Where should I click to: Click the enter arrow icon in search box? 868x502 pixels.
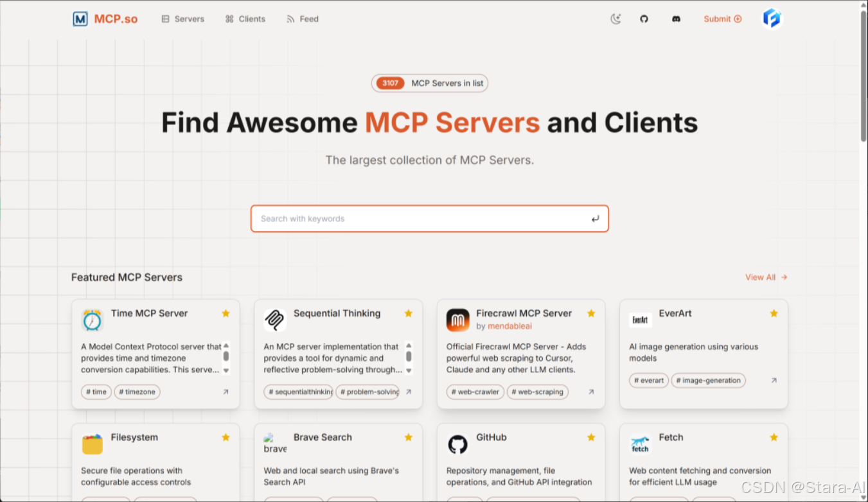[x=595, y=219]
